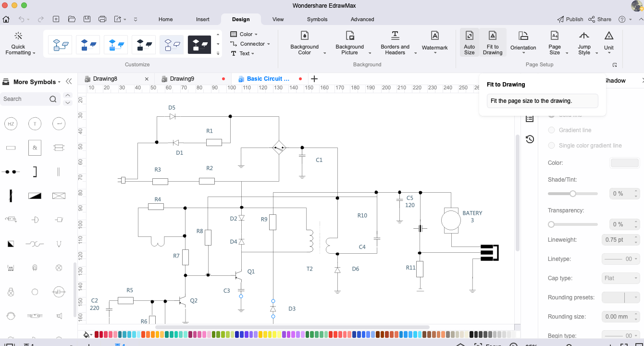Open the line Color swatch
The height and width of the screenshot is (346, 644).
(x=625, y=163)
